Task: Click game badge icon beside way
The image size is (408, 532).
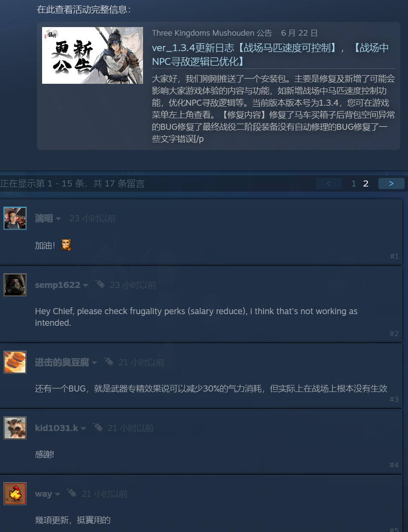Action: 71,493
